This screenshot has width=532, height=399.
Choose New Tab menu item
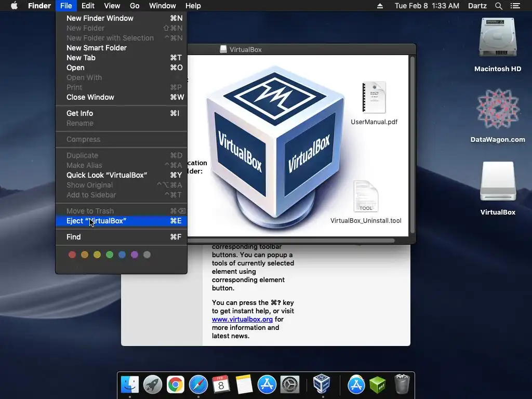point(122,58)
